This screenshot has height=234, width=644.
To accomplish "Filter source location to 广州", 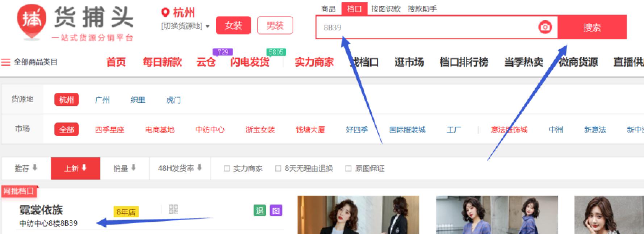I will pos(102,100).
